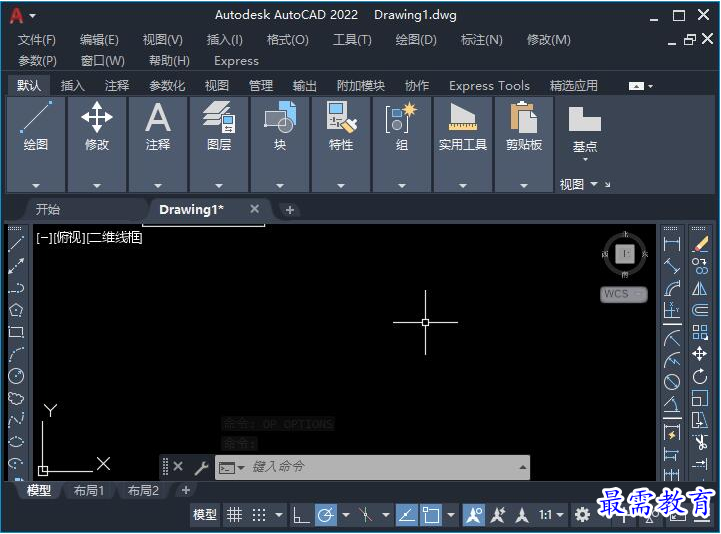The width and height of the screenshot is (721, 534).
Task: Select the Copy tool in modify toolbar
Action: [x=700, y=266]
